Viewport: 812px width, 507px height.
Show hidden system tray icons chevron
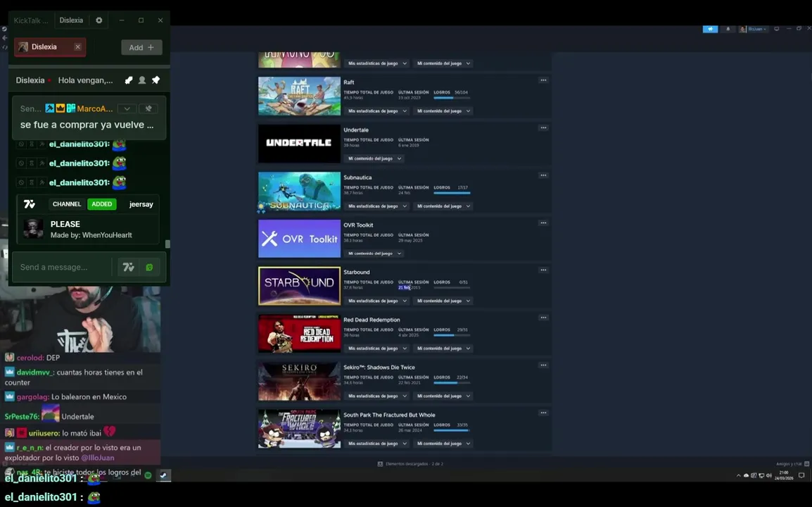[738, 475]
